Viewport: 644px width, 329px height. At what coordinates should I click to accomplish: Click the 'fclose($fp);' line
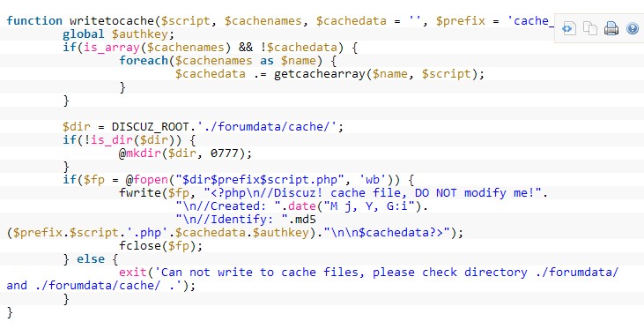click(x=161, y=246)
